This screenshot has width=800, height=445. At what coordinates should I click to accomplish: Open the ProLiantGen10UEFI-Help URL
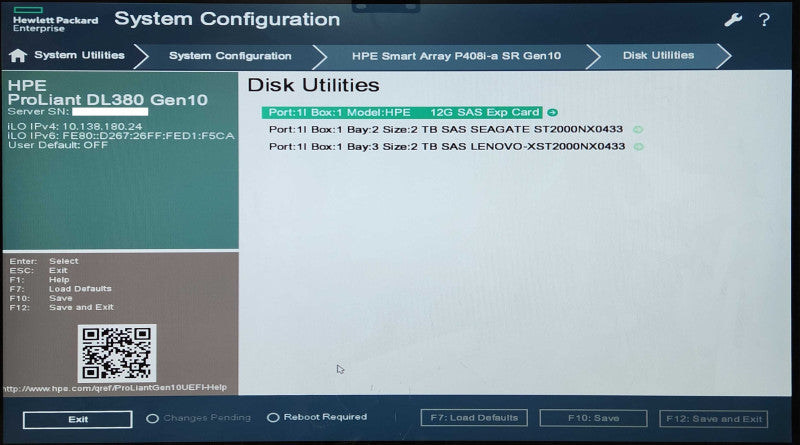115,388
